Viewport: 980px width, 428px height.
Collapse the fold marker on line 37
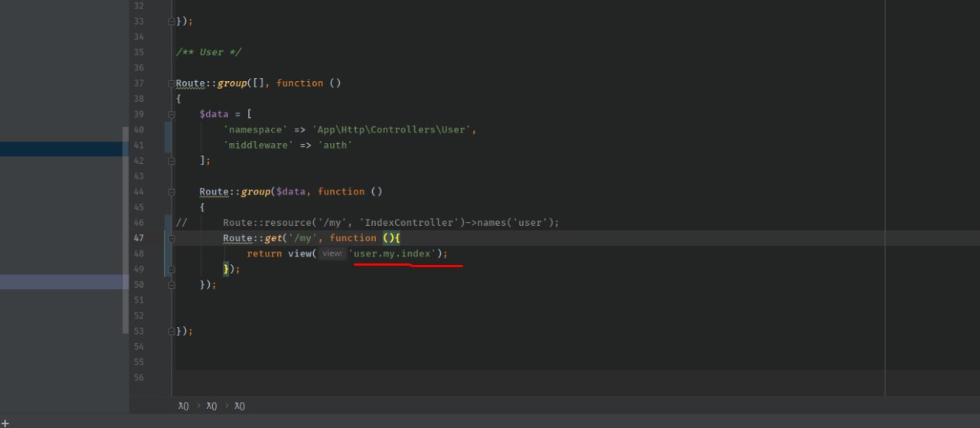(x=171, y=83)
